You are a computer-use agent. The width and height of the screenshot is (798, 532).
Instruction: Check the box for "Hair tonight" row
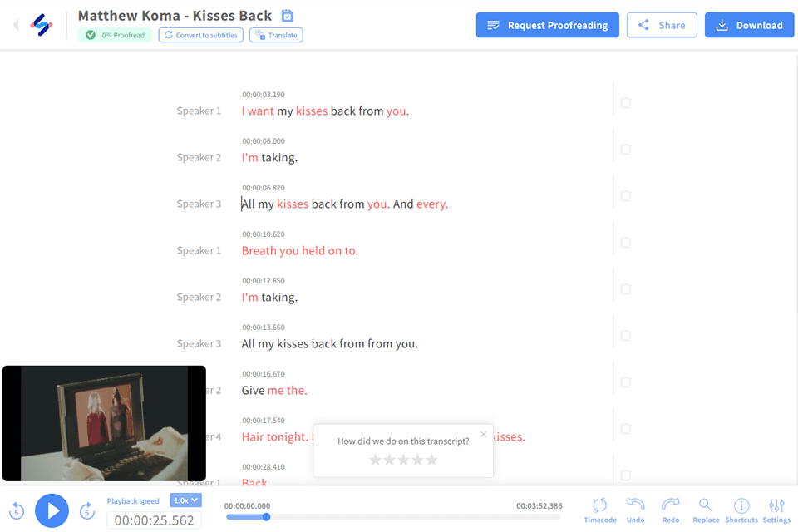625,429
